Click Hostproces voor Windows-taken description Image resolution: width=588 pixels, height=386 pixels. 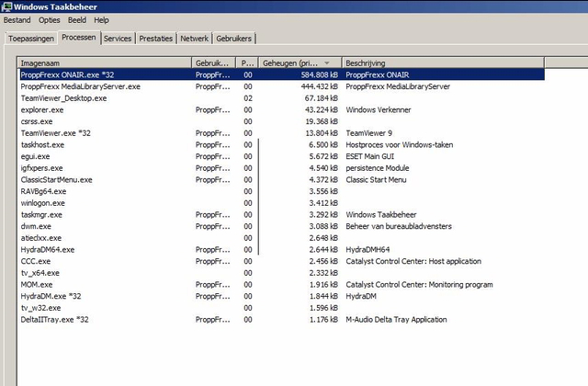[x=400, y=145]
